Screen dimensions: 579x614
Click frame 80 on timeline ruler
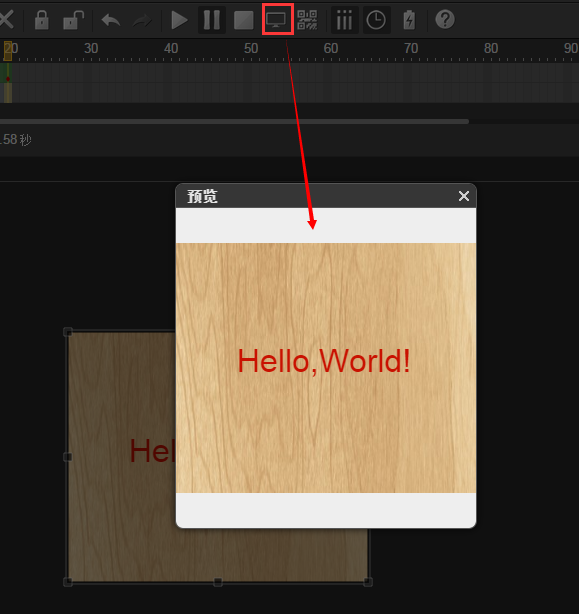pyautogui.click(x=491, y=48)
